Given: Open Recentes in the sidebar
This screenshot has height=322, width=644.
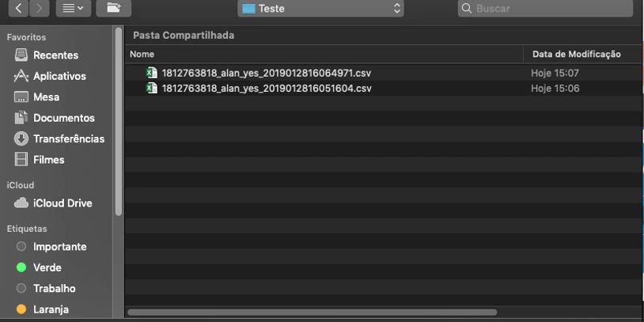Looking at the screenshot, I should (x=55, y=55).
